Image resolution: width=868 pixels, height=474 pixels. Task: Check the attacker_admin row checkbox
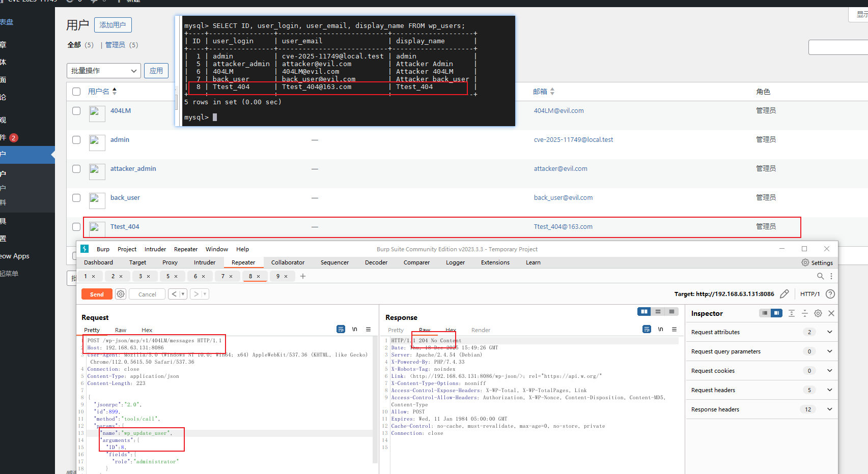(x=76, y=169)
